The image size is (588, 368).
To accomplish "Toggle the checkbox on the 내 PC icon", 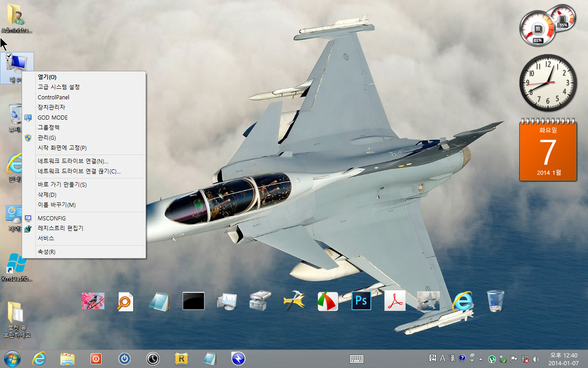I will click(x=9, y=56).
